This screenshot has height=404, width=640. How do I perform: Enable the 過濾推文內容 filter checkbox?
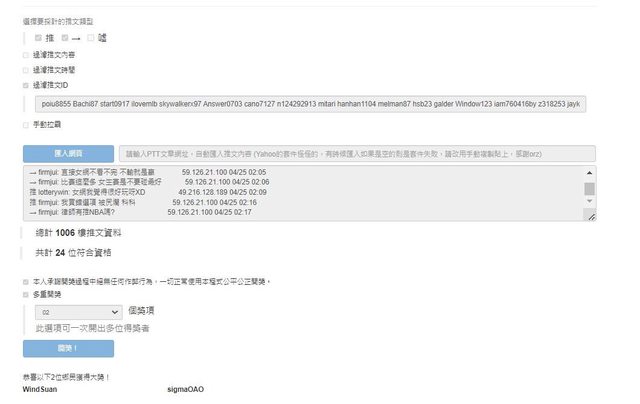point(26,55)
